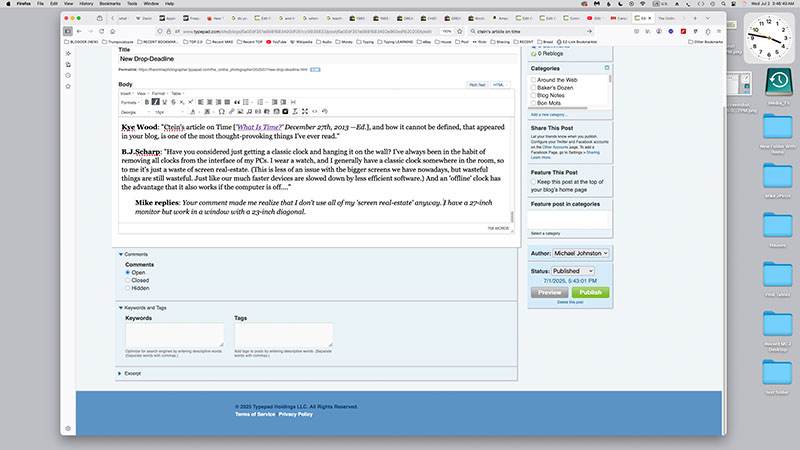The image size is (800, 450).
Task: Click the underline formatting icon
Action: tap(162, 102)
